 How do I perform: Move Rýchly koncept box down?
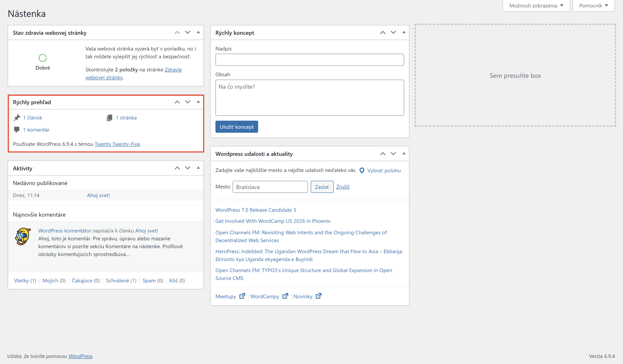(x=393, y=32)
